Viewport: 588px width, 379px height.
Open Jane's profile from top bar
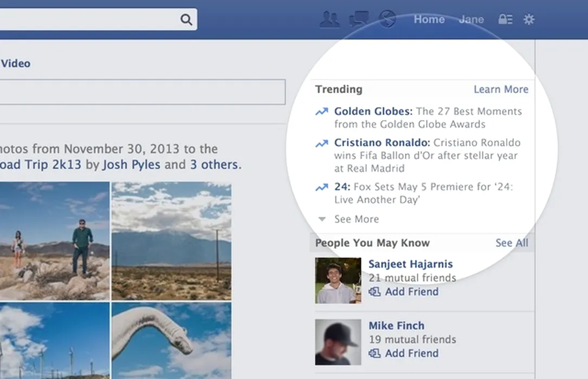pyautogui.click(x=471, y=19)
